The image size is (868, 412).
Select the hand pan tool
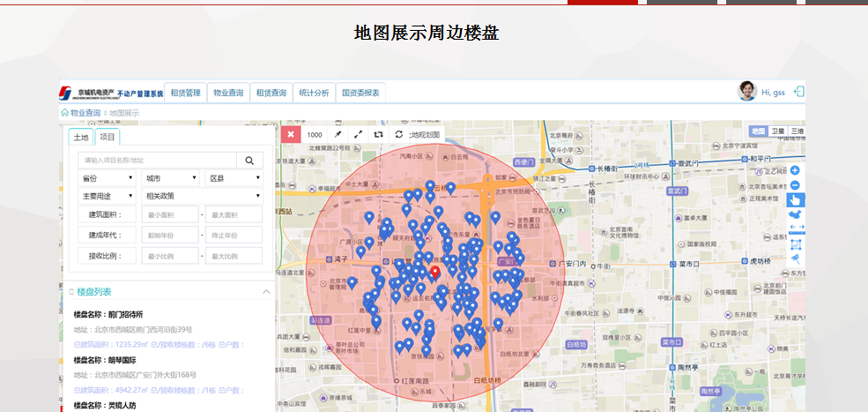click(795, 200)
